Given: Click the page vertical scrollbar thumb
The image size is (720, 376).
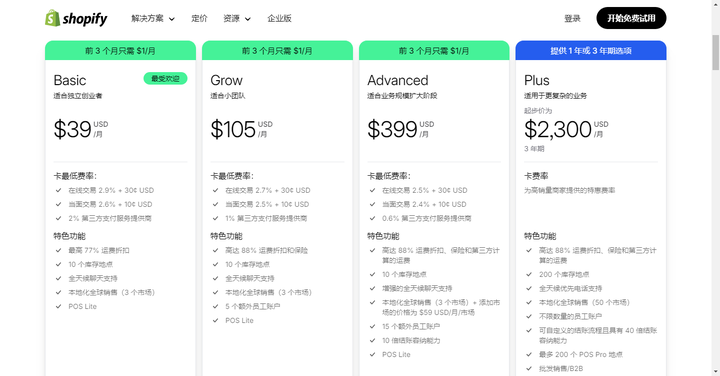Looking at the screenshot, I should 715,52.
